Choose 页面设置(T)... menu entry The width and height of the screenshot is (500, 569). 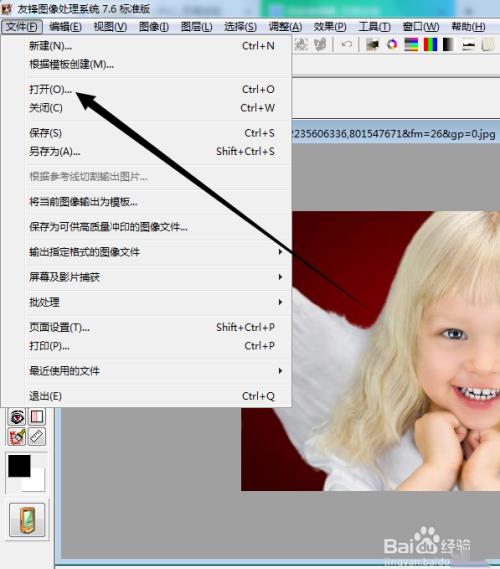(159, 327)
